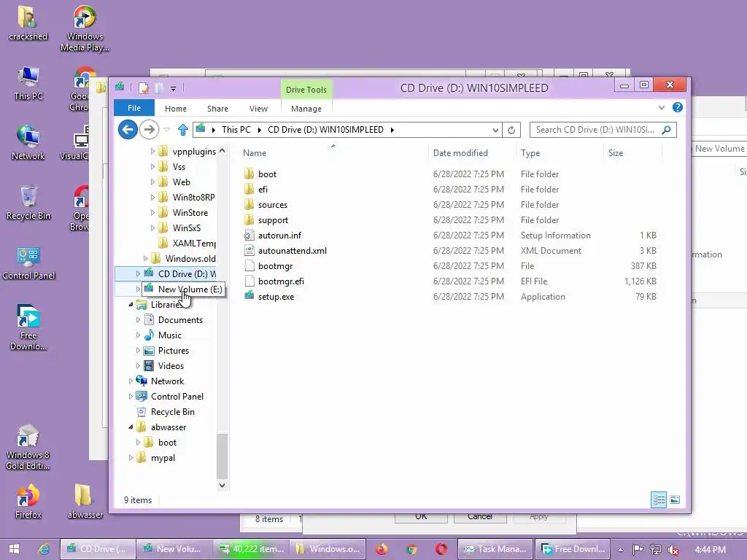Expand the CD Drive (D:) tree node

click(x=138, y=274)
